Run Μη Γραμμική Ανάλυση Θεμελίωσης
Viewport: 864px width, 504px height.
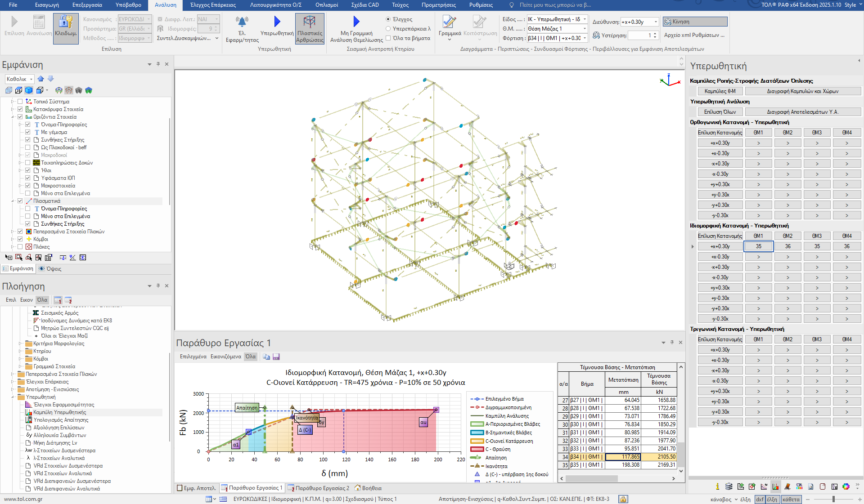(356, 22)
